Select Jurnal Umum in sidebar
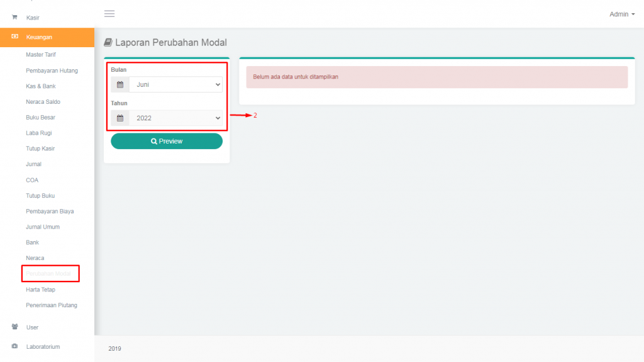 point(43,227)
